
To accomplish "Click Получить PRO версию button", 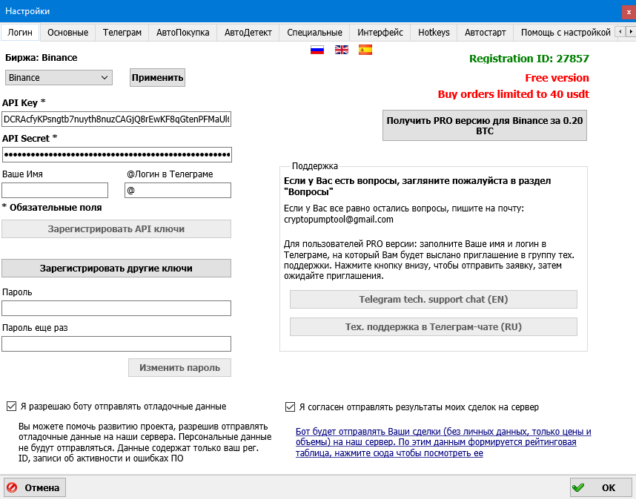I will pyautogui.click(x=484, y=126).
